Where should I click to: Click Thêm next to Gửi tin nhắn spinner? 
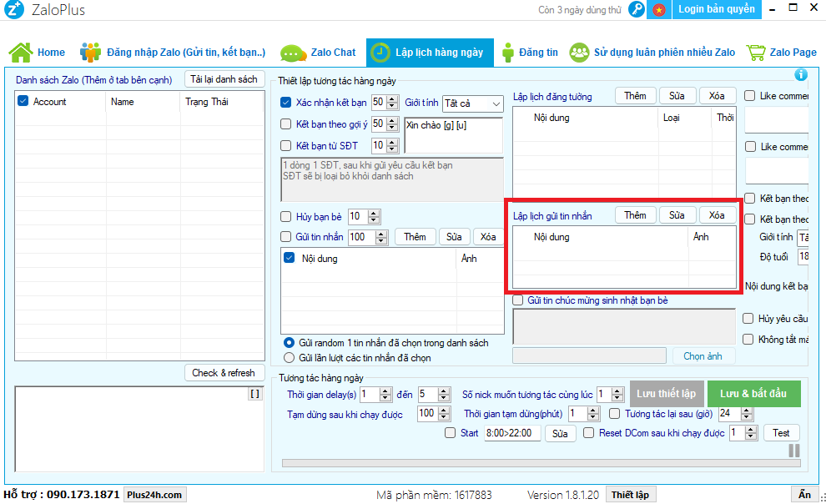pyautogui.click(x=416, y=237)
